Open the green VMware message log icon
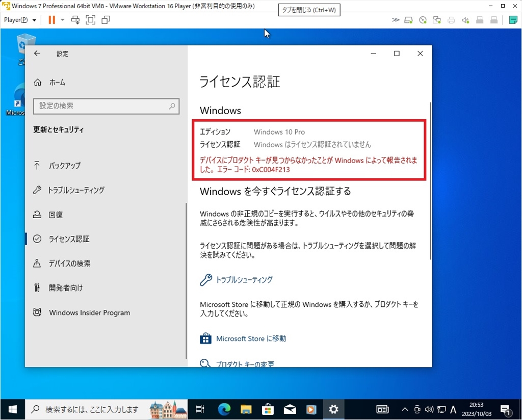Image resolution: width=522 pixels, height=420 pixels. tap(513, 20)
